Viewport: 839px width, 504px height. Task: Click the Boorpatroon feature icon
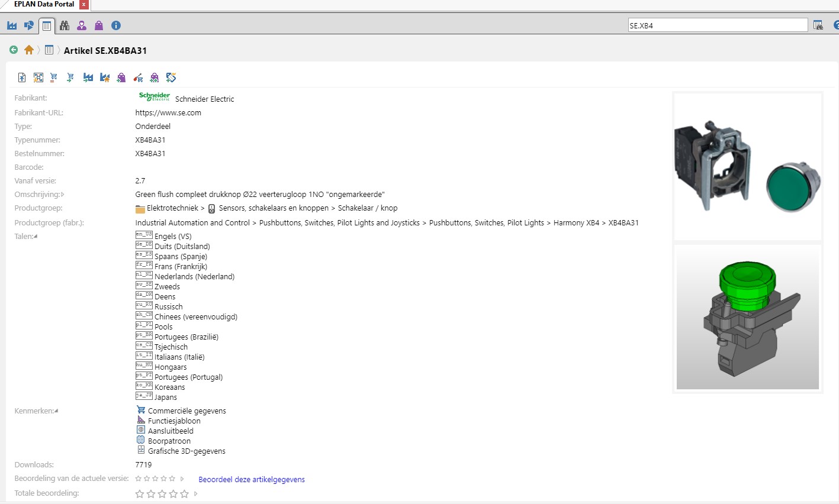(141, 440)
